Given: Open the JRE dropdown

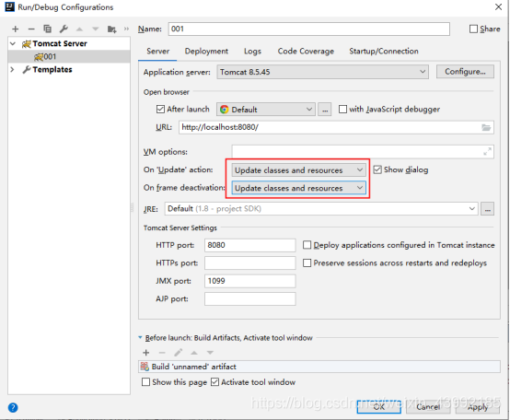Looking at the screenshot, I should pos(321,209).
